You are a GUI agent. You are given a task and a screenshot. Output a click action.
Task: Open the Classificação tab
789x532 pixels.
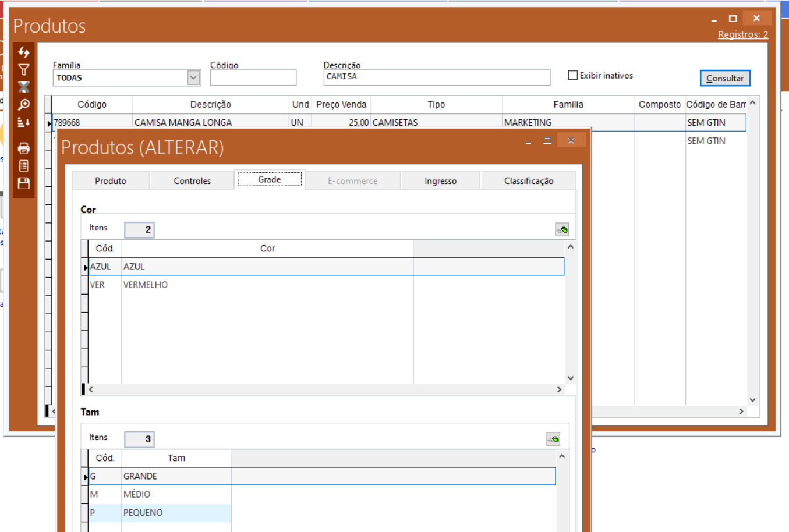pos(528,181)
